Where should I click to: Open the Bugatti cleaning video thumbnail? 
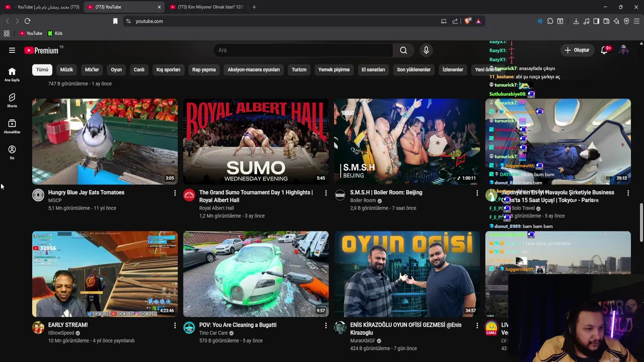click(x=256, y=274)
